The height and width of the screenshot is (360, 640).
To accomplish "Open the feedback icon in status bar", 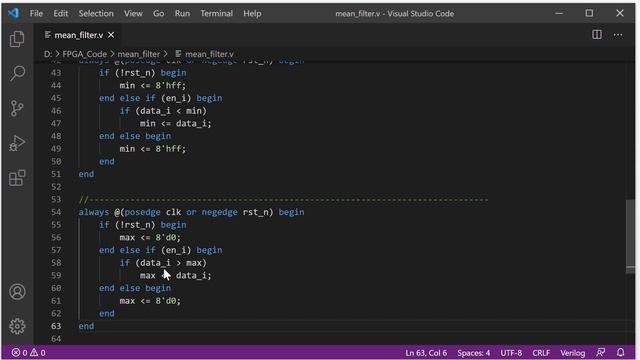I will (x=600, y=353).
